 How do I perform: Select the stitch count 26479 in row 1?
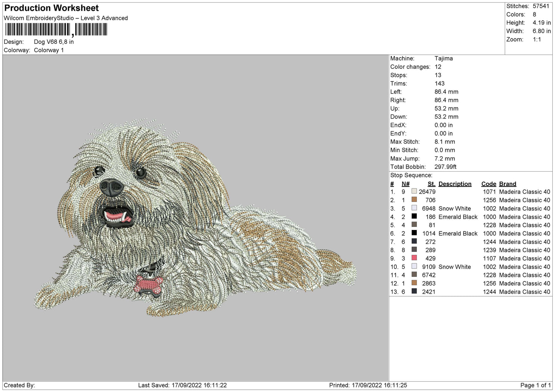[x=427, y=192]
